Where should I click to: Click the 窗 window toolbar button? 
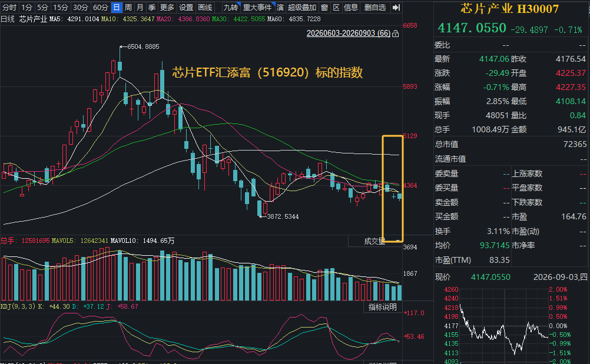coord(324,7)
